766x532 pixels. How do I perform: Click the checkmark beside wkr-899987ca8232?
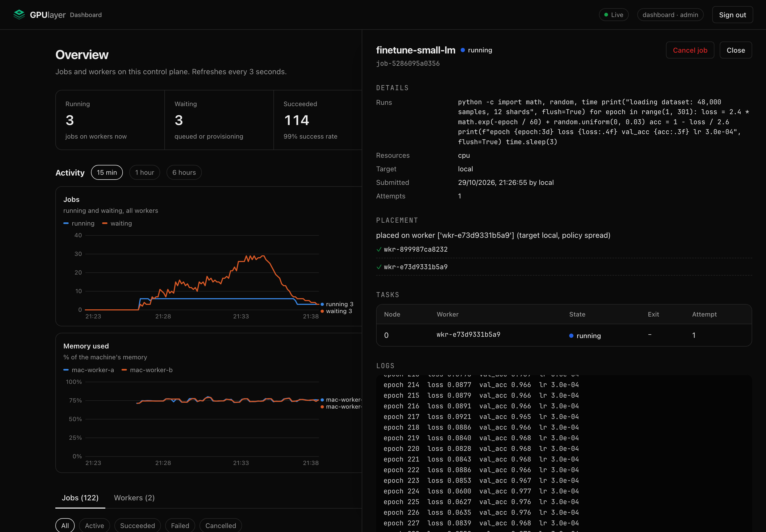(x=379, y=249)
